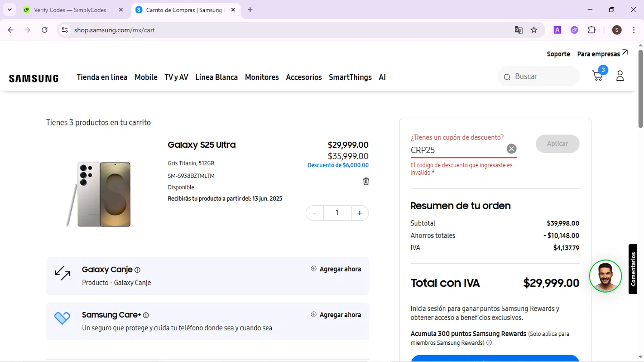Image resolution: width=644 pixels, height=362 pixels.
Task: Delete Galaxy S25 Ultra with trash icon
Action: tap(366, 181)
